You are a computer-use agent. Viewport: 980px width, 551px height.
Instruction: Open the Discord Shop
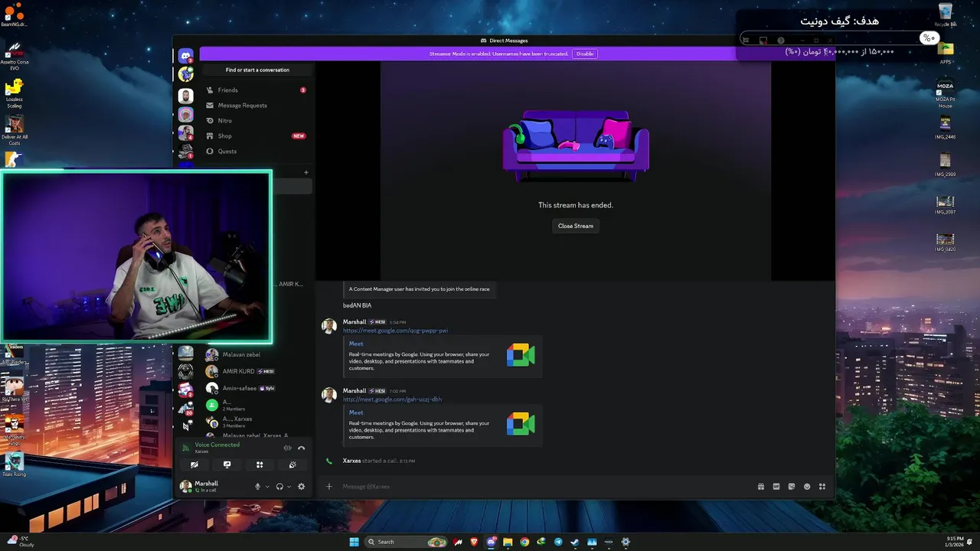tap(257, 136)
